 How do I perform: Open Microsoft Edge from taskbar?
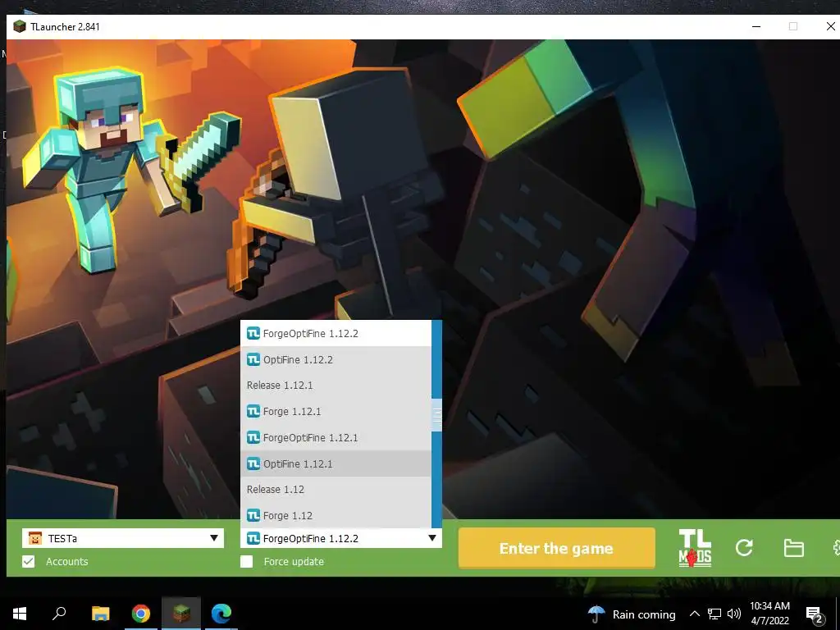221,614
